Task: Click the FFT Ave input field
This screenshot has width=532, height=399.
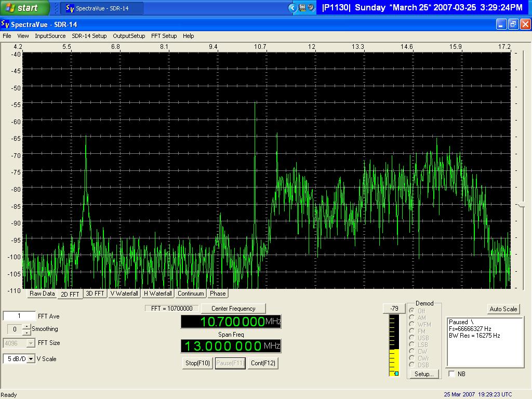Action: (19, 316)
